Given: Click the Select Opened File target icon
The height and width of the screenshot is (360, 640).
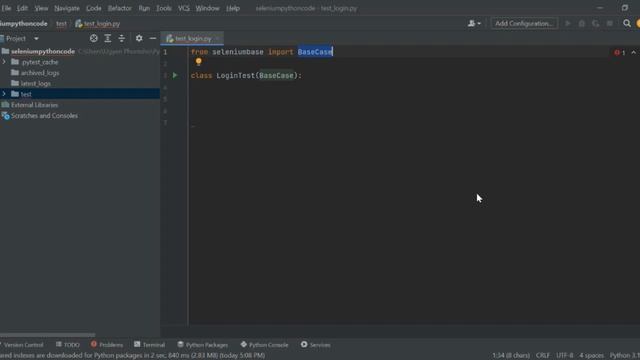Looking at the screenshot, I should 93,38.
